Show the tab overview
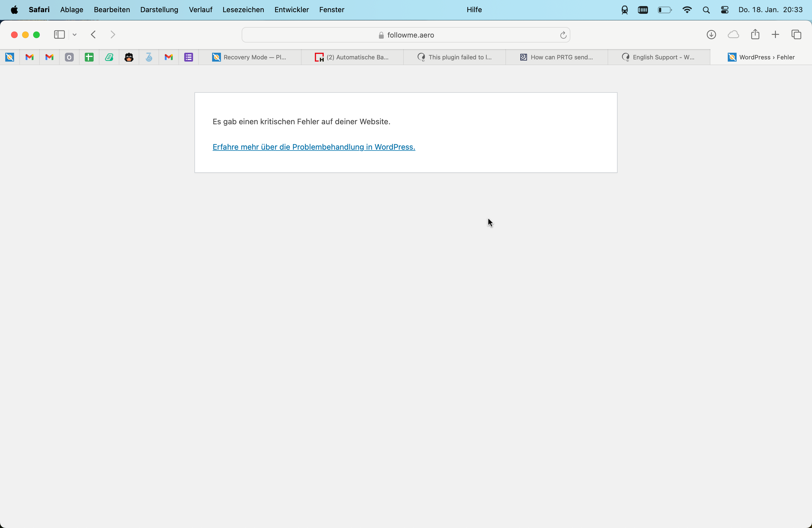The height and width of the screenshot is (528, 812). pos(796,35)
